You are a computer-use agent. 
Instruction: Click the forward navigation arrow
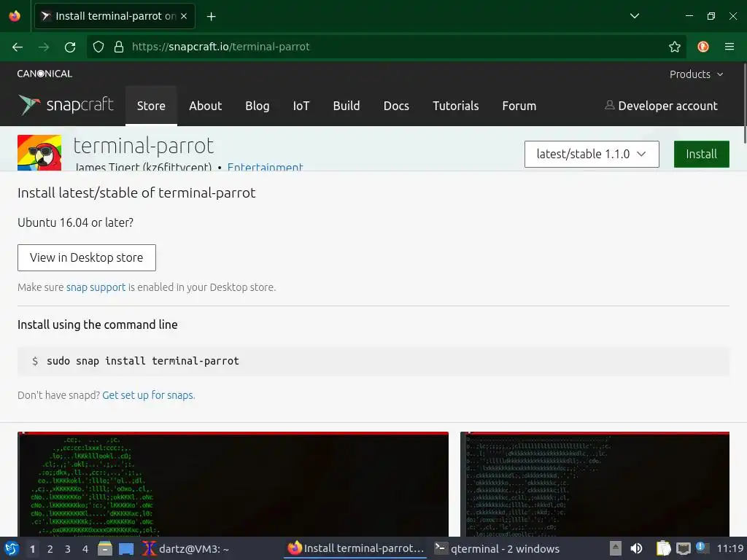(x=44, y=47)
